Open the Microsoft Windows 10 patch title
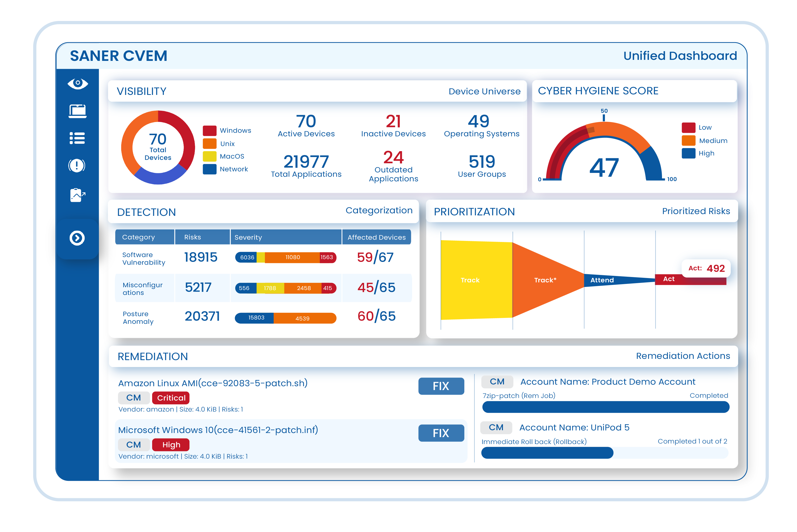 [x=218, y=430]
